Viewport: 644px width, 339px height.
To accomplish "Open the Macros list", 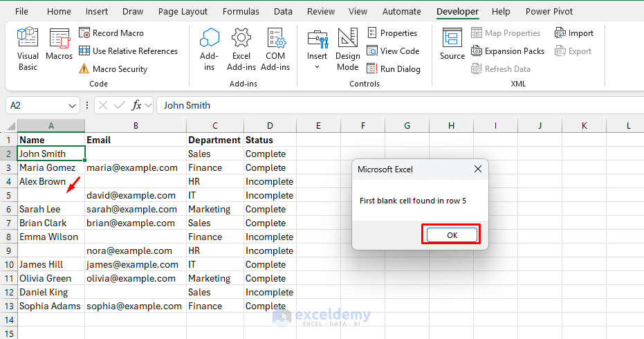I will tap(59, 44).
